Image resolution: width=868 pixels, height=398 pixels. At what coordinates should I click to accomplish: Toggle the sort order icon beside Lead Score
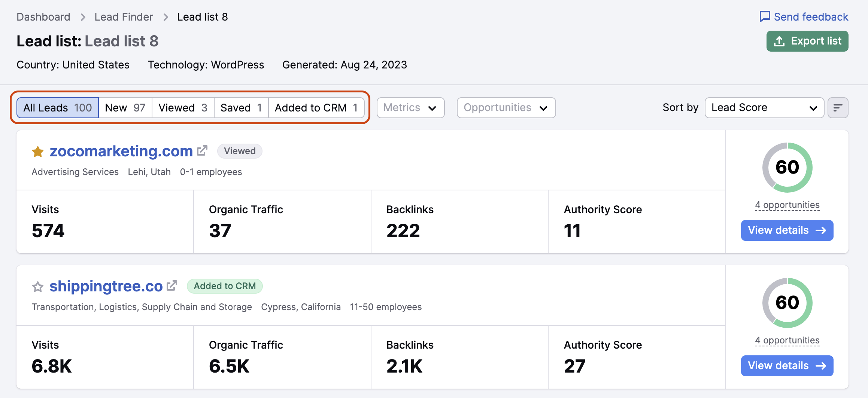point(838,107)
